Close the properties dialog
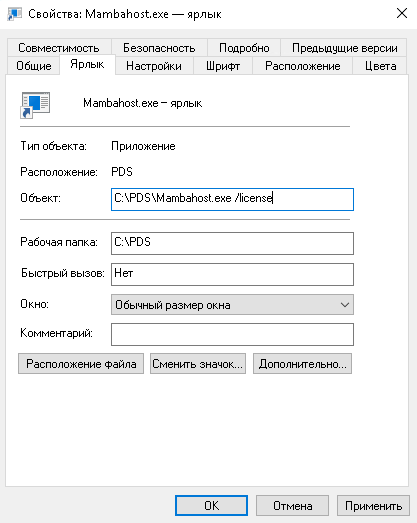 point(402,13)
